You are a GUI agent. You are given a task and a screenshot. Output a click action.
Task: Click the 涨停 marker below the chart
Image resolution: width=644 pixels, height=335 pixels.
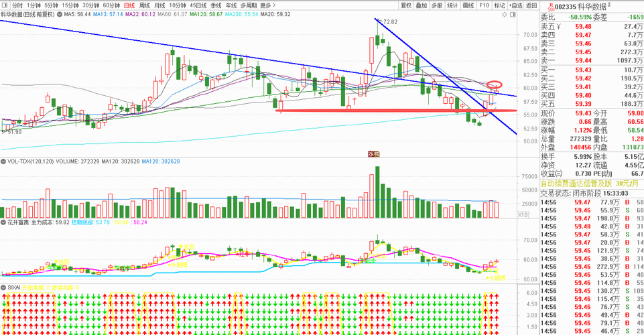(374, 154)
